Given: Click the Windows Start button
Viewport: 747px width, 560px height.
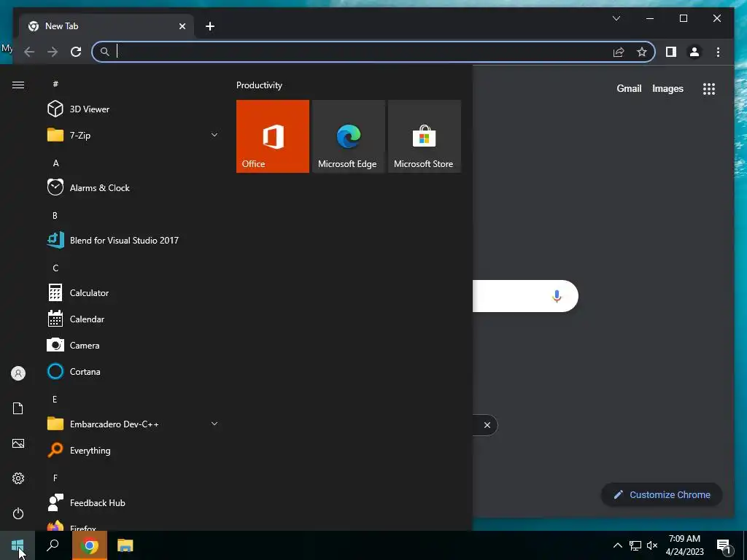Looking at the screenshot, I should point(18,545).
